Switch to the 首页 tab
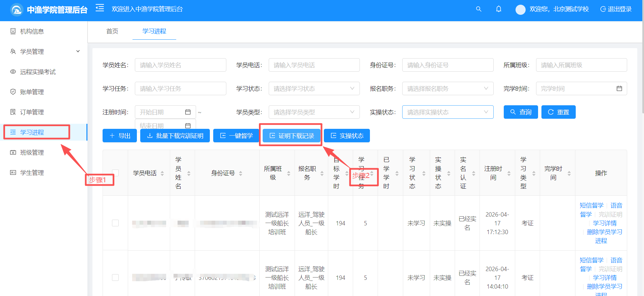644x296 pixels. (x=112, y=31)
